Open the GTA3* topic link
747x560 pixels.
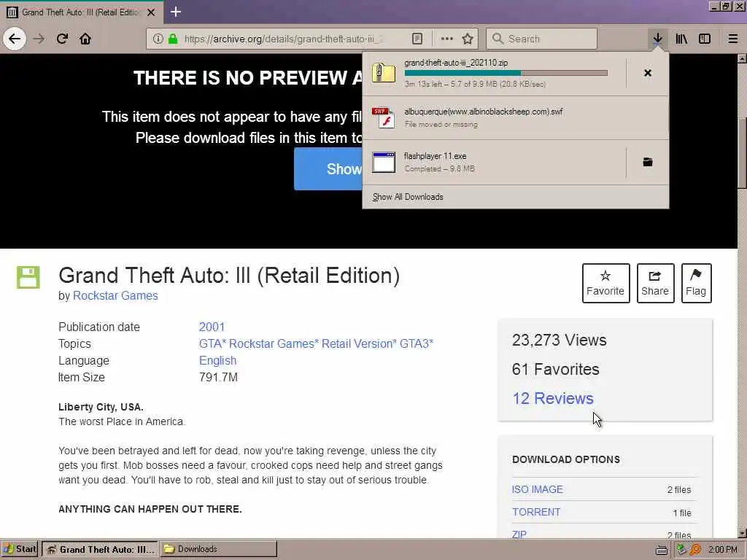tap(417, 344)
